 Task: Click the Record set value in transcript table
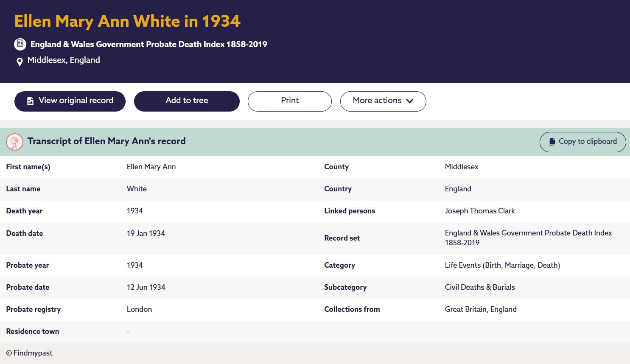point(528,238)
